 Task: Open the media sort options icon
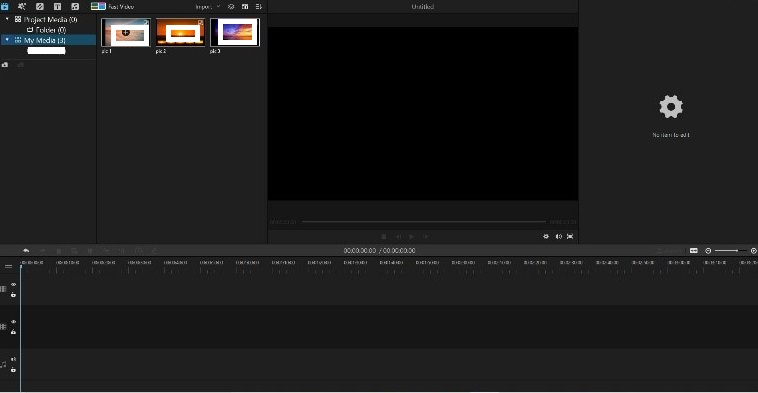point(259,7)
